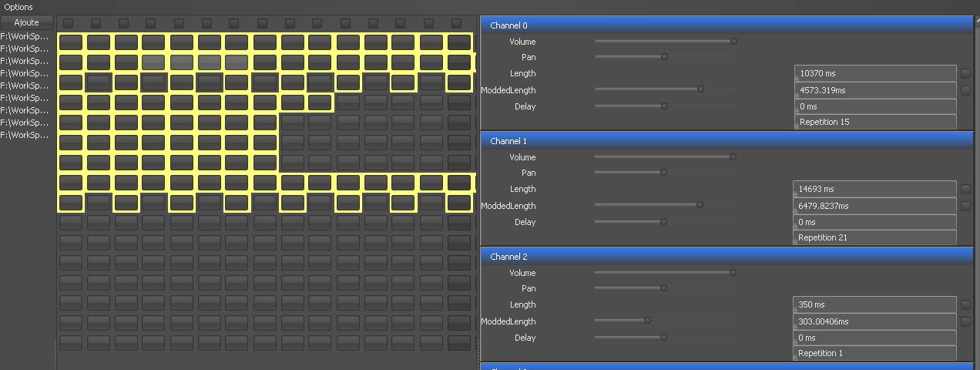The height and width of the screenshot is (370, 980).
Task: Click the Channel 0 Length field showing 10370 ms
Action: pos(875,73)
